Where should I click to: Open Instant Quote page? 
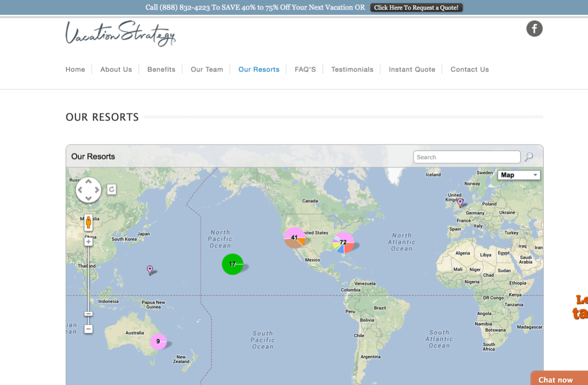point(412,70)
